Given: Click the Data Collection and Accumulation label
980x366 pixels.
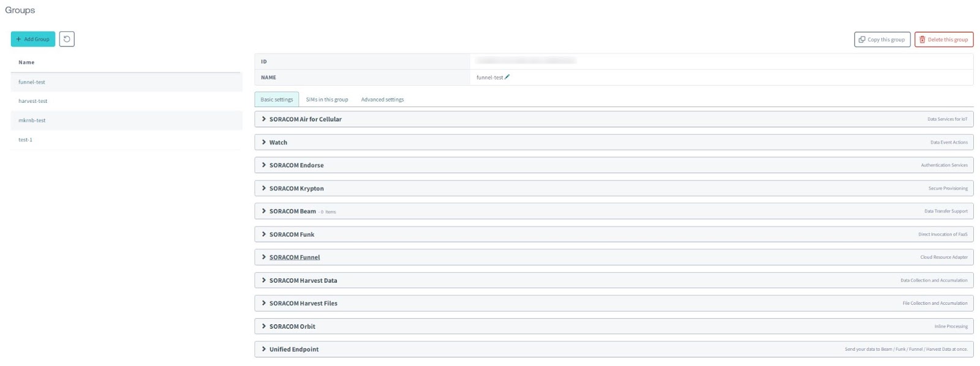Looking at the screenshot, I should 934,280.
